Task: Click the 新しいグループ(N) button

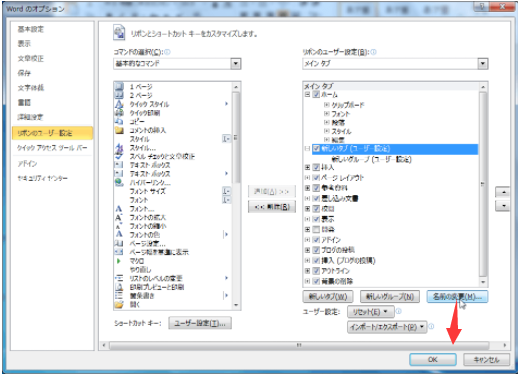Action: tap(390, 296)
